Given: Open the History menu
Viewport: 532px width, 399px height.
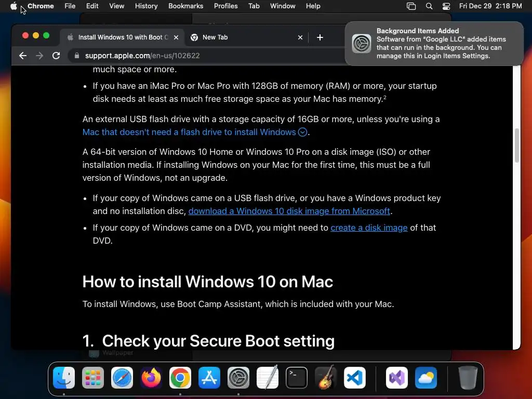Looking at the screenshot, I should click(x=146, y=6).
